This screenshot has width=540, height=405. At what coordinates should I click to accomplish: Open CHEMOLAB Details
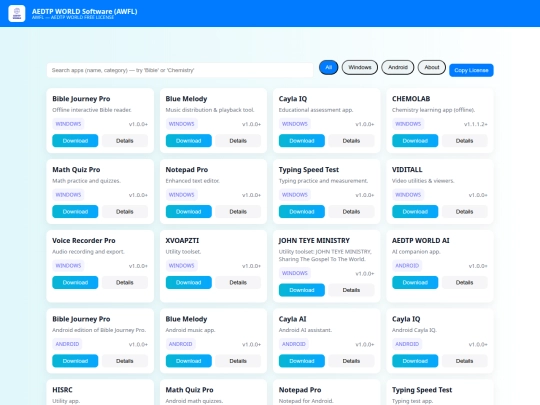[x=465, y=141]
